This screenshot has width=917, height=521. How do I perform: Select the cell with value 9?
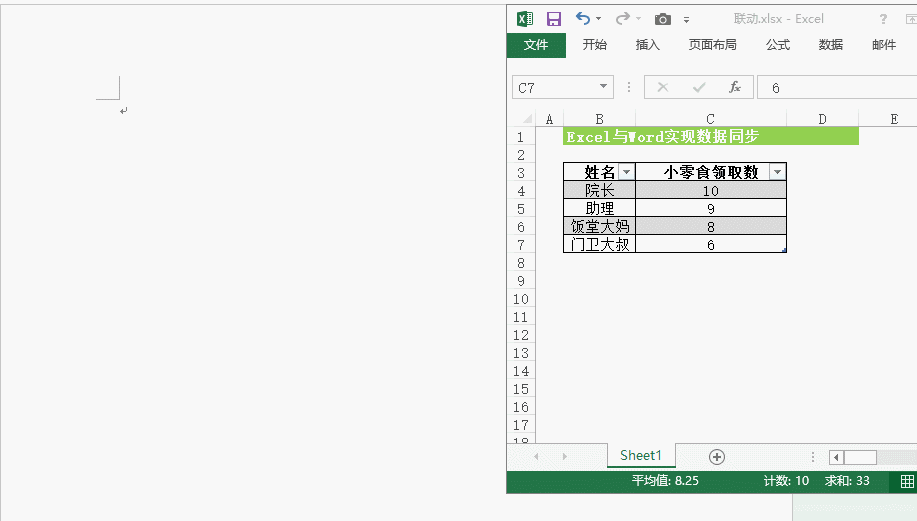click(711, 208)
